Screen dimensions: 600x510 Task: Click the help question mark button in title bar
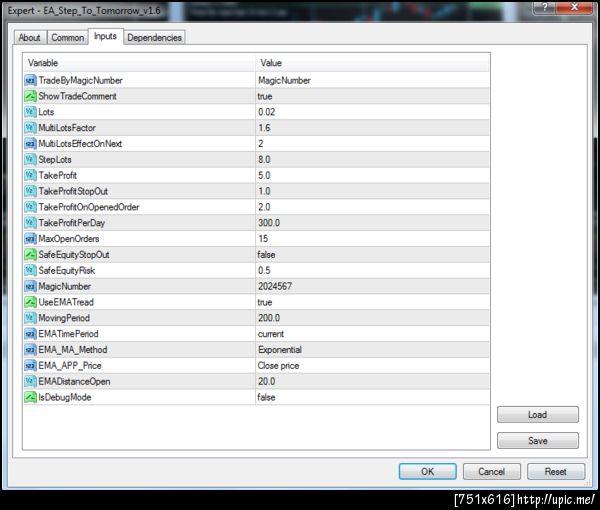tap(545, 7)
